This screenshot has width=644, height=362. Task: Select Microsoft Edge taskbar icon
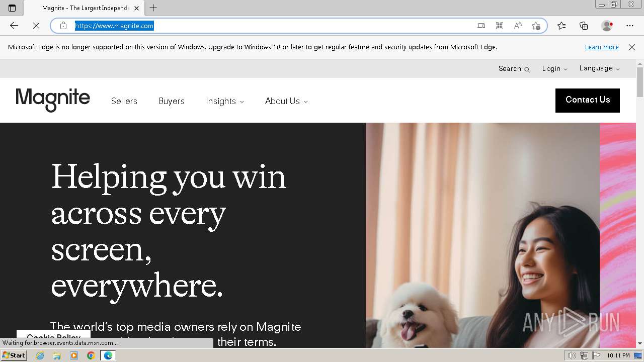(108, 355)
